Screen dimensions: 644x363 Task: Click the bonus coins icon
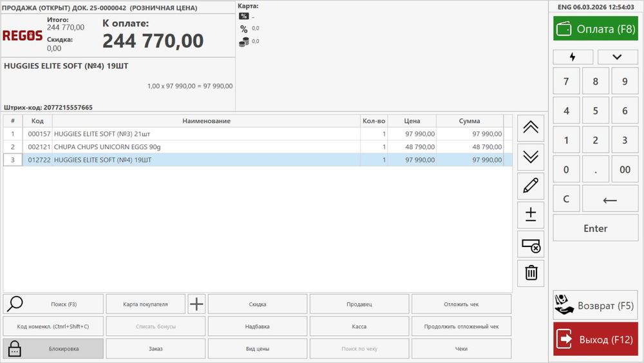tap(244, 41)
